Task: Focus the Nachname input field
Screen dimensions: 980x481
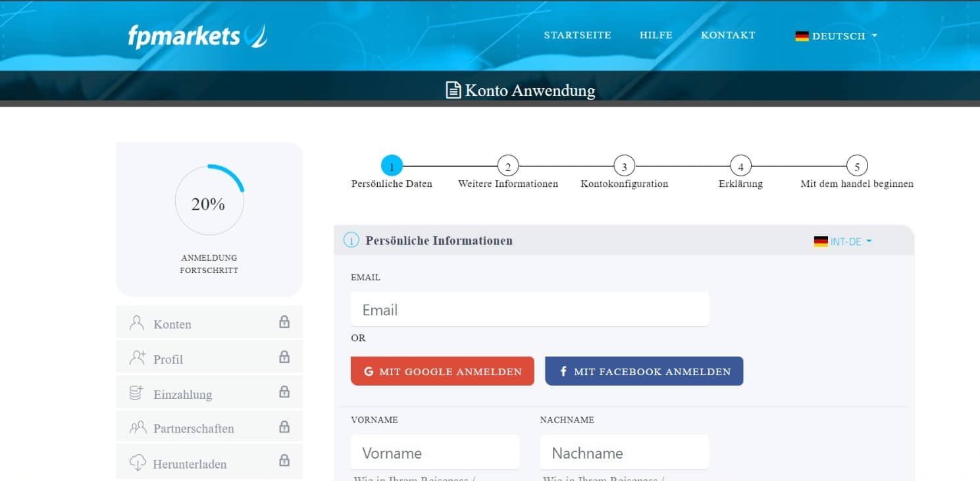Action: pos(625,452)
